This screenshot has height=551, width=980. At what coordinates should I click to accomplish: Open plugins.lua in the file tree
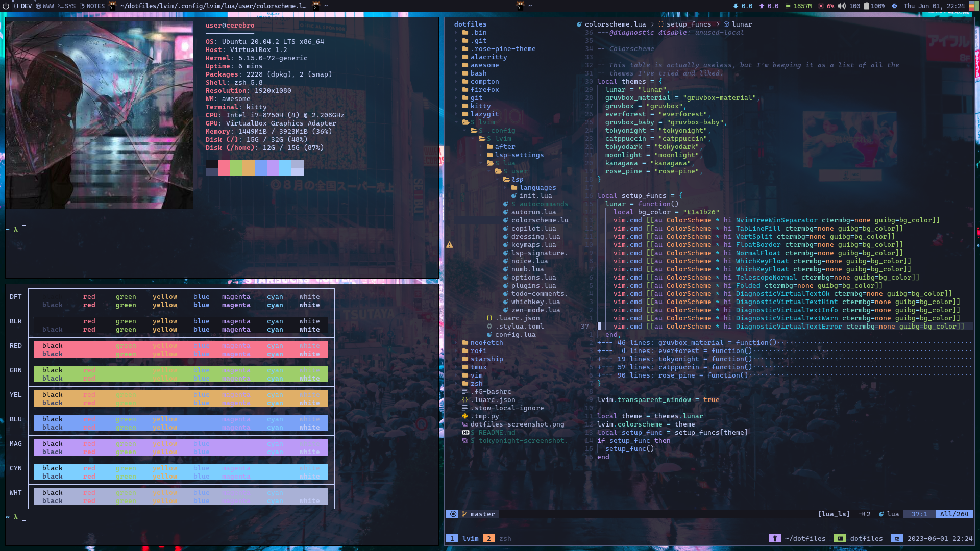[x=529, y=286]
